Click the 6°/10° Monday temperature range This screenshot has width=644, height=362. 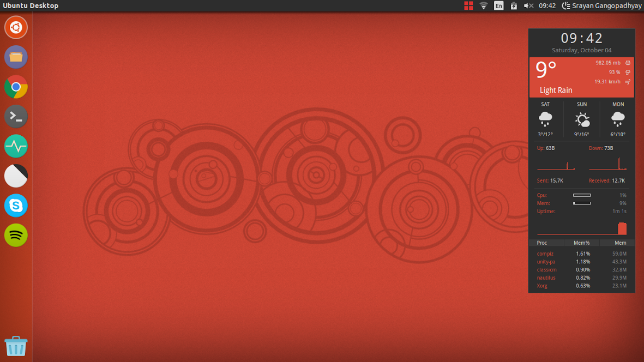(x=618, y=134)
